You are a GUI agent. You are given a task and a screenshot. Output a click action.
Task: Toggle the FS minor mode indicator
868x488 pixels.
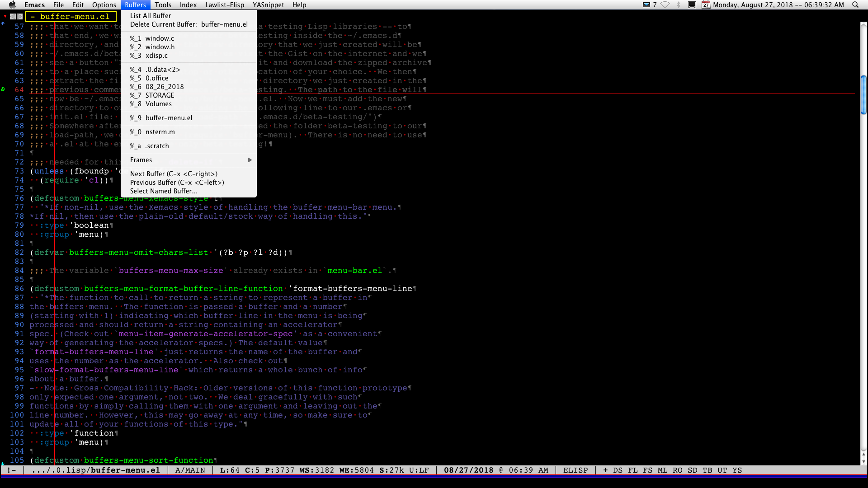647,470
